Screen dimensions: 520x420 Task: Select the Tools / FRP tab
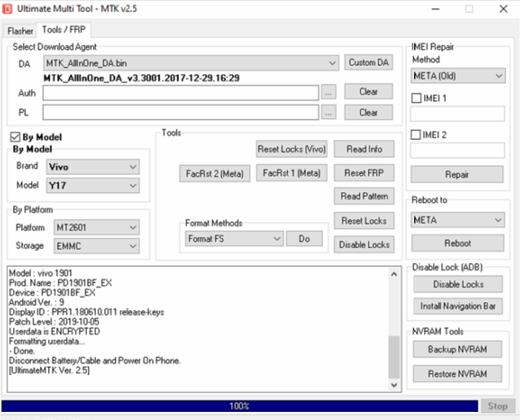63,30
